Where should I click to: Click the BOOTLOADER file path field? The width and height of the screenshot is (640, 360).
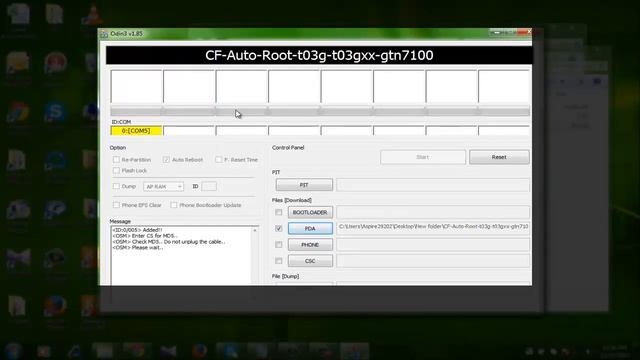coord(433,212)
